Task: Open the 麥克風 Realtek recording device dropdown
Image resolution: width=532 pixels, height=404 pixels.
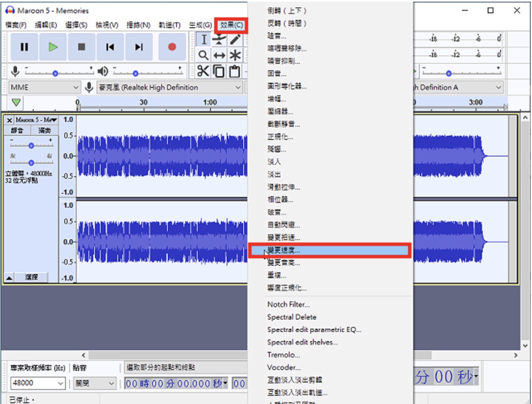Action: point(169,87)
